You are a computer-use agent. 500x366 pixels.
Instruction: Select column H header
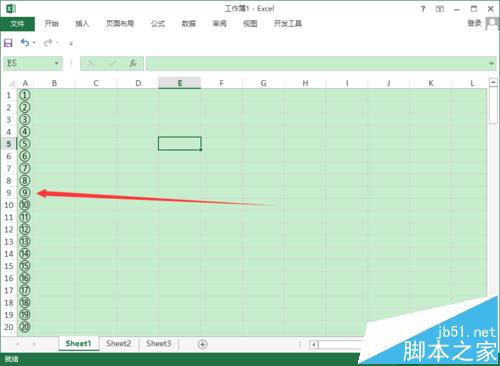point(305,83)
